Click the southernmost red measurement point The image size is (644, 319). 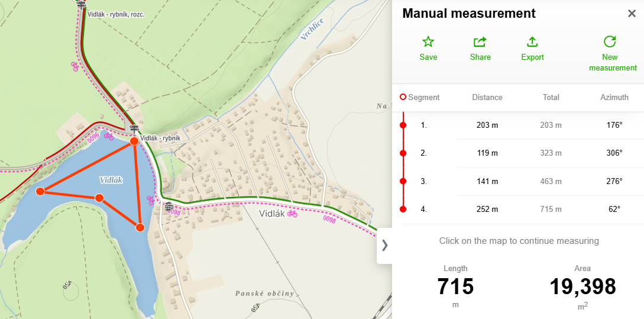tap(140, 227)
